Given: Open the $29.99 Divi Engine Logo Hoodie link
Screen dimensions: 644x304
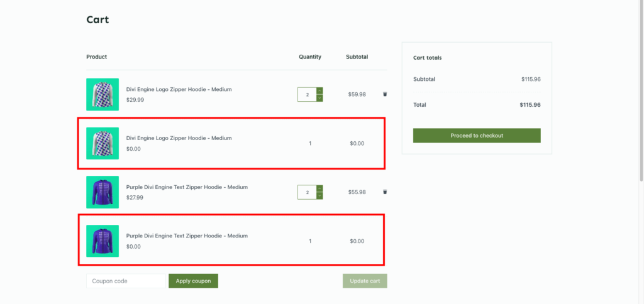Looking at the screenshot, I should click(179, 89).
